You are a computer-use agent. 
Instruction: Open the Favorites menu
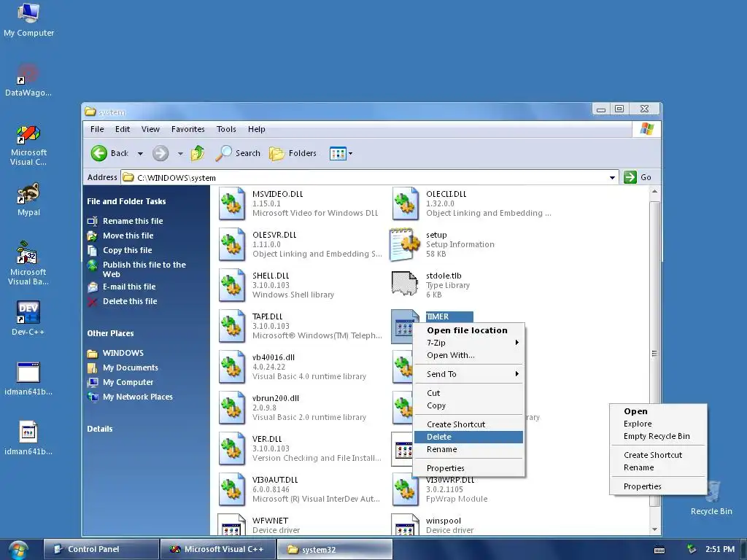(x=187, y=129)
